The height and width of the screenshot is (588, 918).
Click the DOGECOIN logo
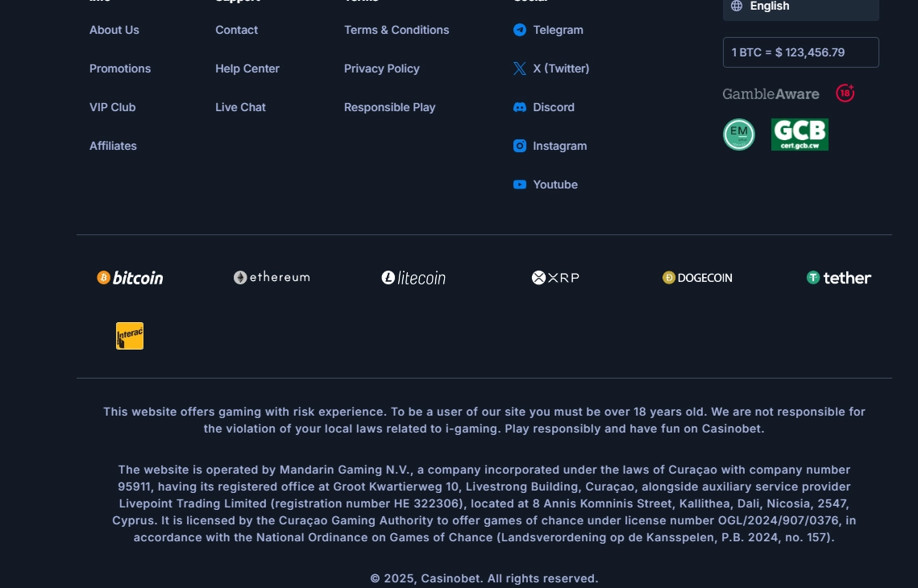click(696, 277)
